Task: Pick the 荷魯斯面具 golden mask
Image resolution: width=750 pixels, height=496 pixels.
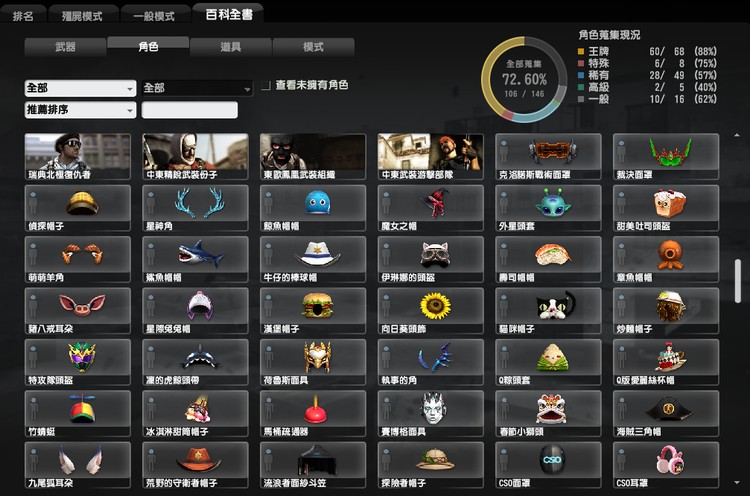Action: [x=313, y=362]
